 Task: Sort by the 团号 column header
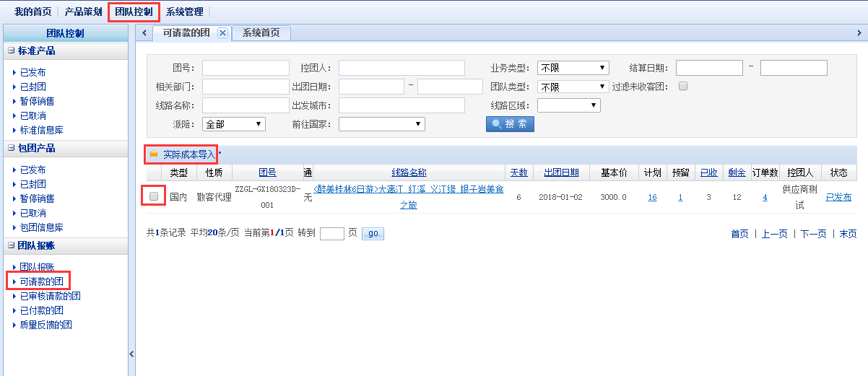pos(267,172)
